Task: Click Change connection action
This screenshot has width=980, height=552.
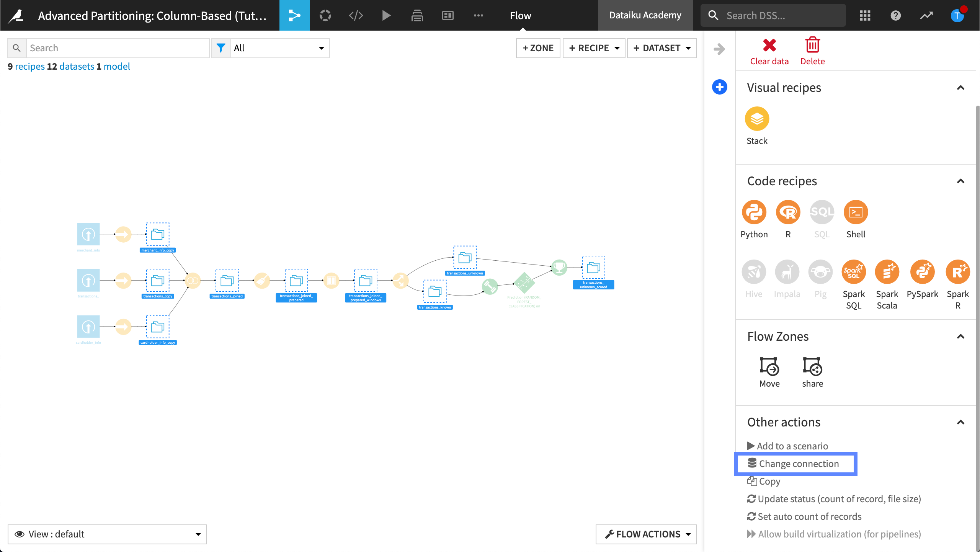Action: click(x=793, y=464)
